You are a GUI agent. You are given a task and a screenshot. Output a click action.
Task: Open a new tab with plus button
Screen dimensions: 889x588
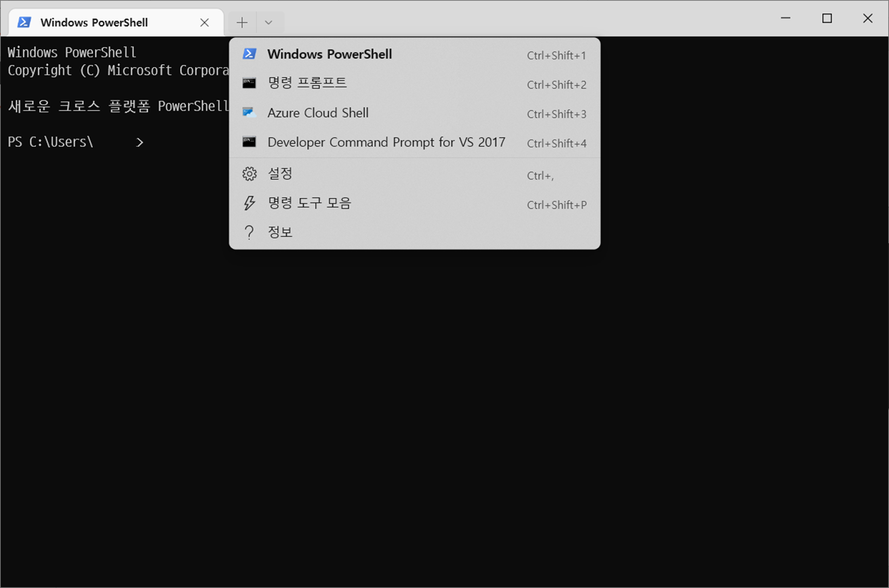click(242, 23)
